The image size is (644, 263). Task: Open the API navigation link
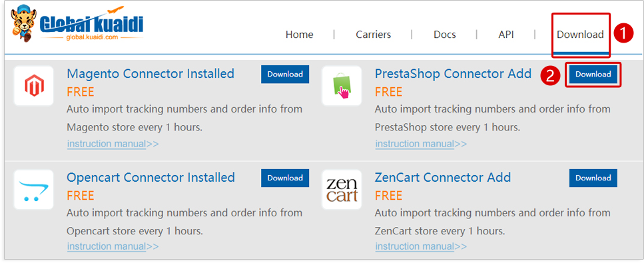pyautogui.click(x=506, y=35)
